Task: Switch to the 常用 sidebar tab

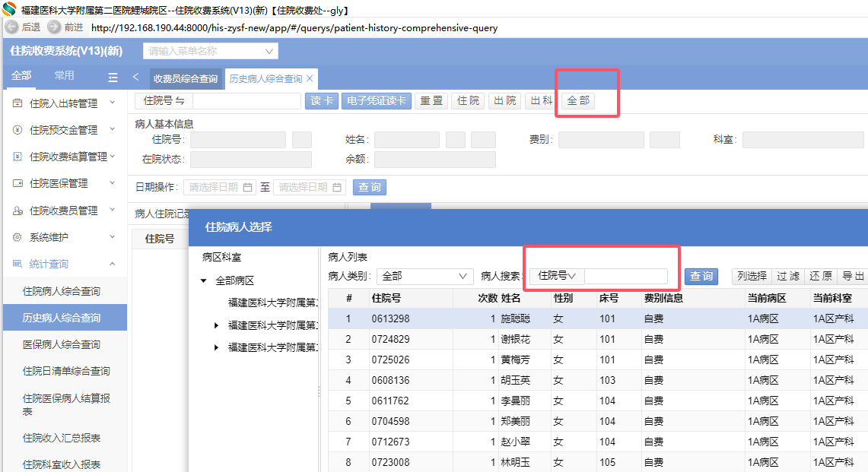Action: point(64,76)
